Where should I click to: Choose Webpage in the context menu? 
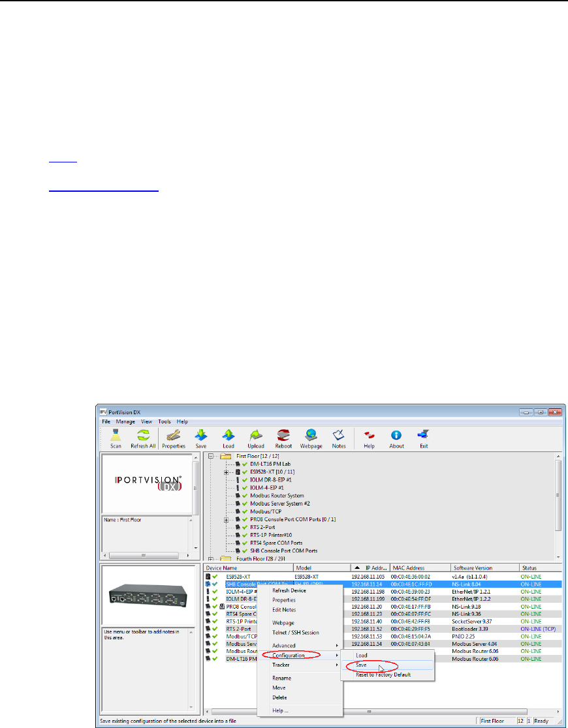pyautogui.click(x=300, y=623)
